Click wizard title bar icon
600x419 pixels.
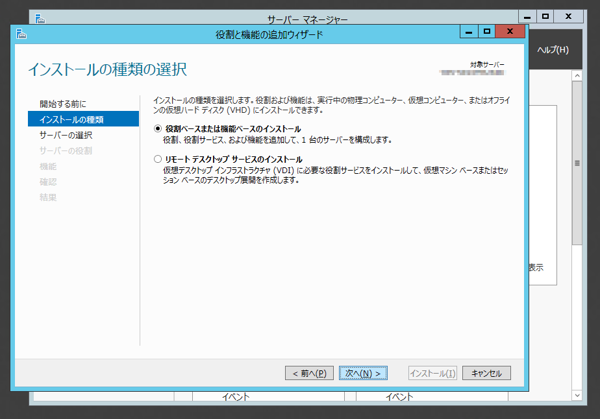[21, 34]
